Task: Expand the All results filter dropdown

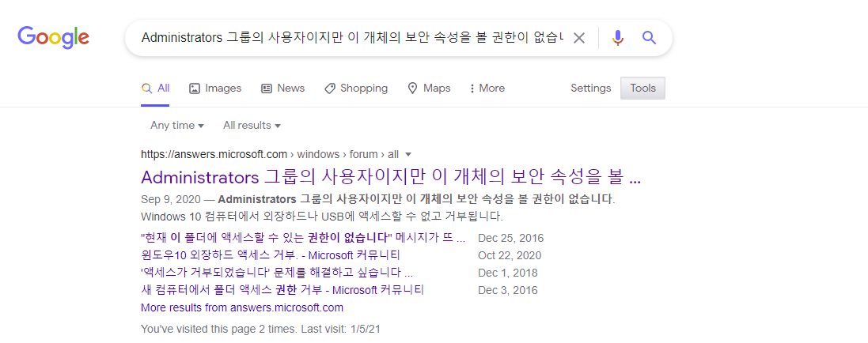Action: pyautogui.click(x=252, y=126)
